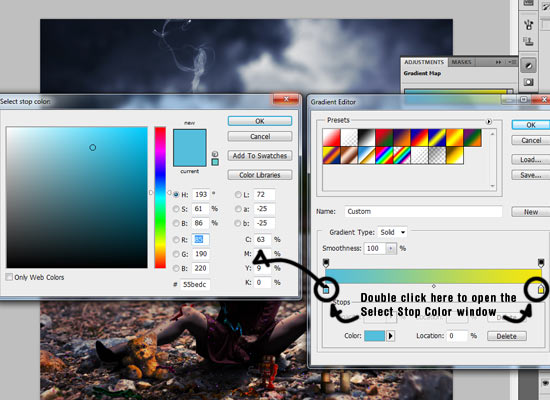Choose the rainbow spectrum gradient preset

(384, 155)
